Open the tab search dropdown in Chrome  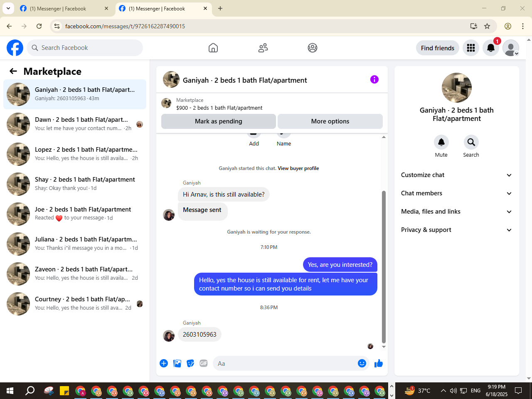pyautogui.click(x=8, y=8)
